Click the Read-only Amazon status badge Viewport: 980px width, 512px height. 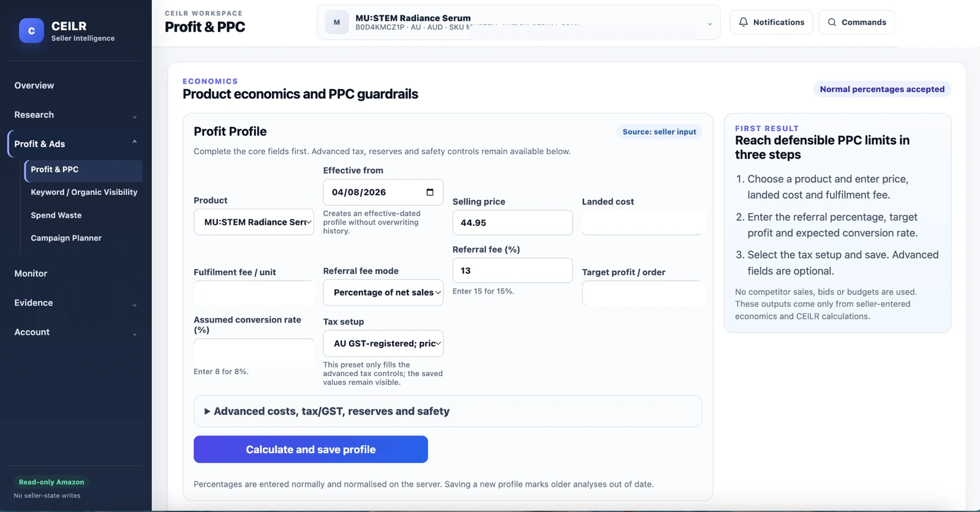point(51,483)
